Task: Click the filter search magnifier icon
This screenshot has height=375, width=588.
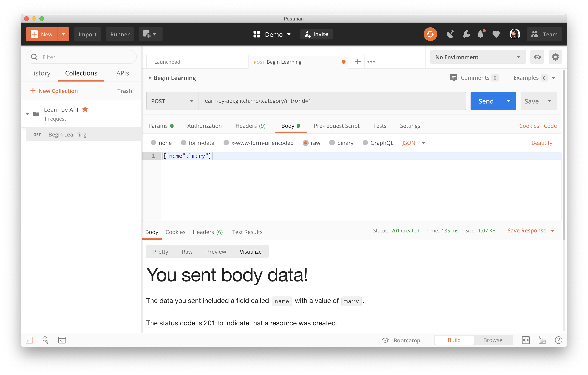Action: tap(34, 57)
